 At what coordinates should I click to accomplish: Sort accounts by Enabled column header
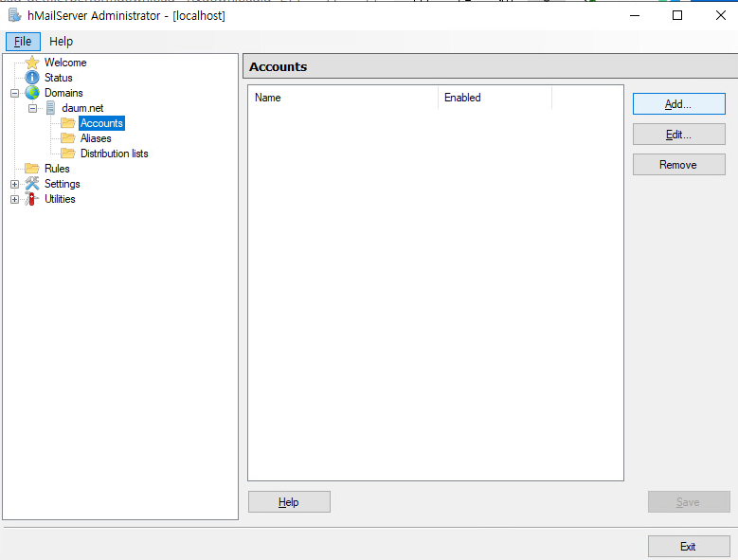[x=495, y=98]
